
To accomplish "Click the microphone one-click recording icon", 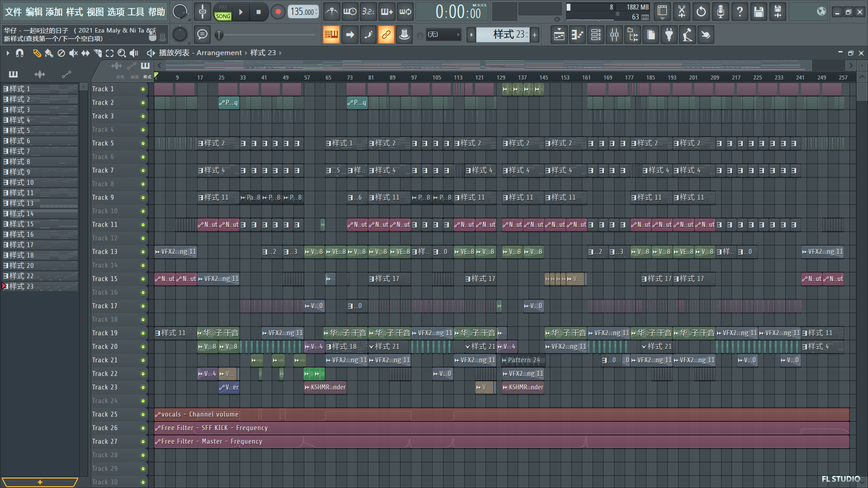I will point(721,12).
